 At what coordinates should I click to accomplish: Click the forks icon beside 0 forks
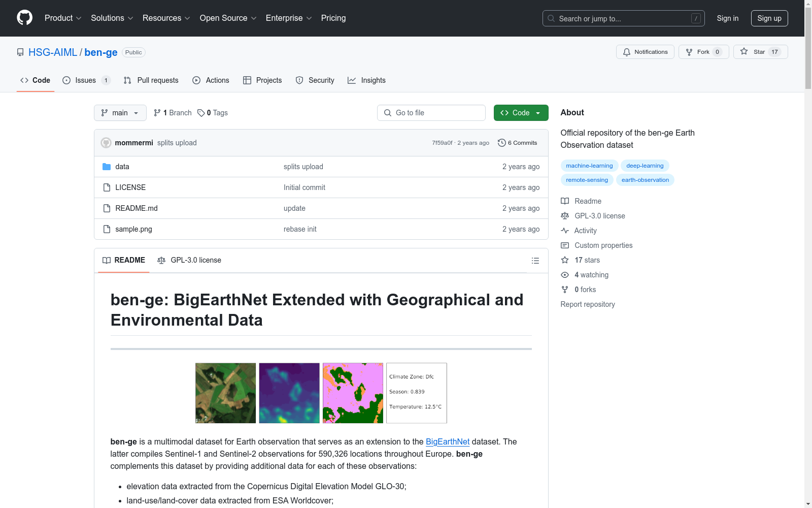565,290
